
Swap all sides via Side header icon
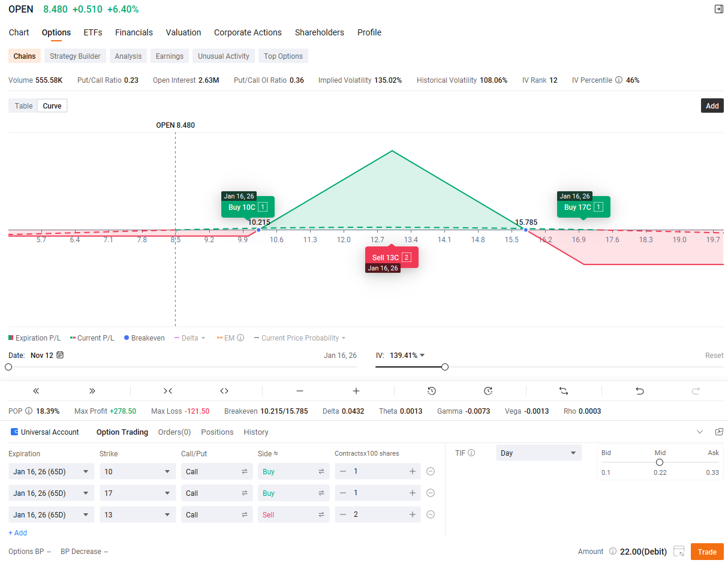[x=276, y=453]
